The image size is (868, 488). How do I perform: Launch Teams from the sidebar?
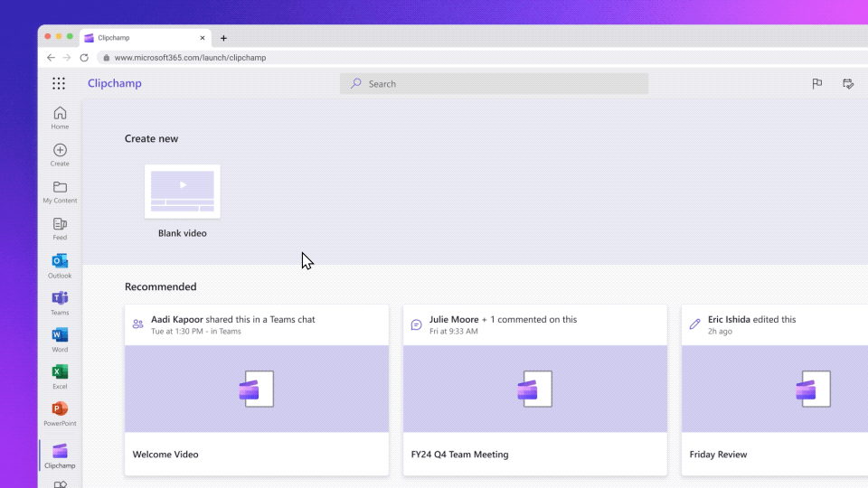[x=60, y=302]
